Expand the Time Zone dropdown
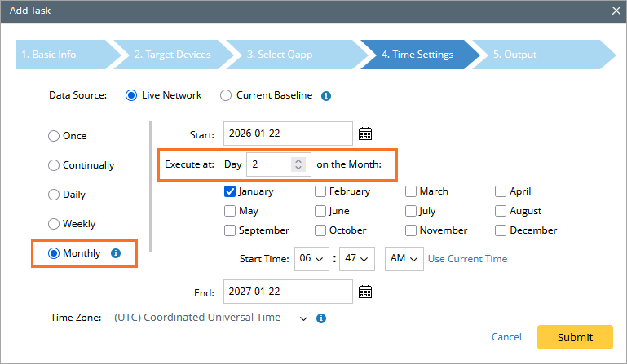627x364 pixels. tap(304, 318)
